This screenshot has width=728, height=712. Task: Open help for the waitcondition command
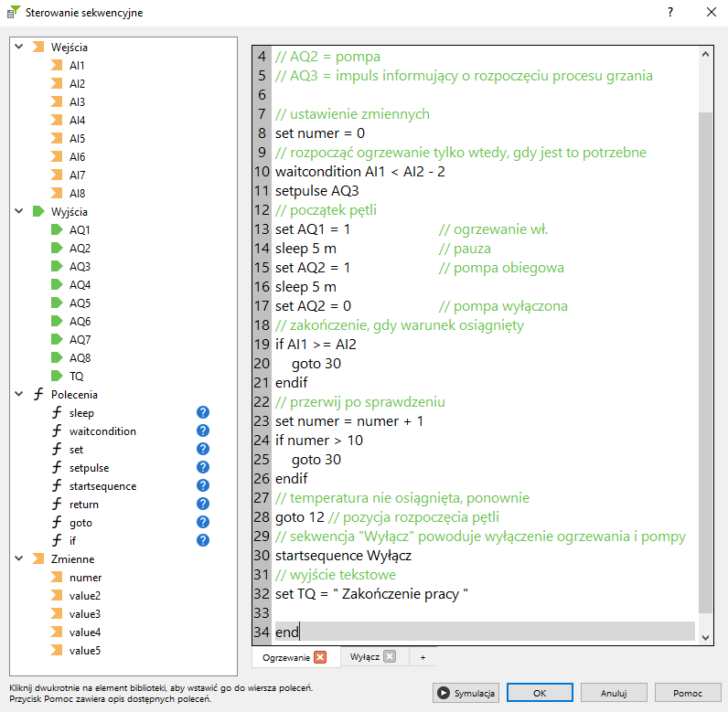pyautogui.click(x=203, y=431)
